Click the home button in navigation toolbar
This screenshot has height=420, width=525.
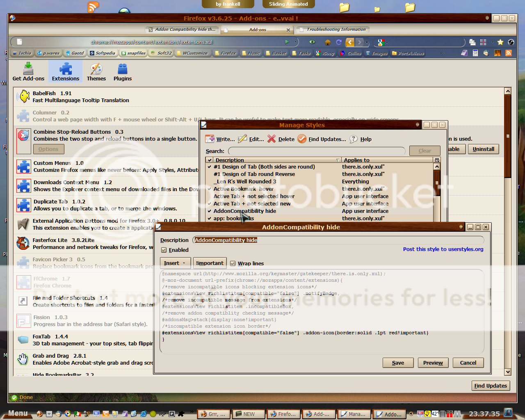(327, 42)
